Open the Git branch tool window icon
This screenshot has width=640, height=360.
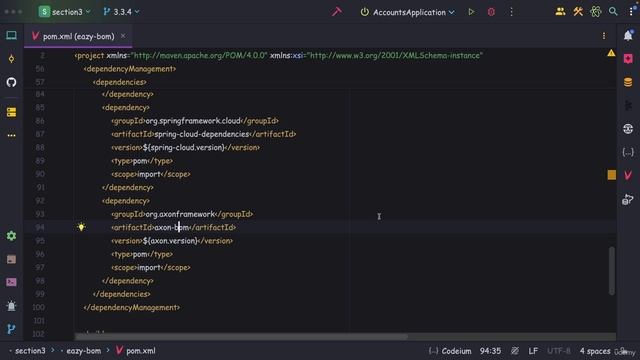[11, 329]
